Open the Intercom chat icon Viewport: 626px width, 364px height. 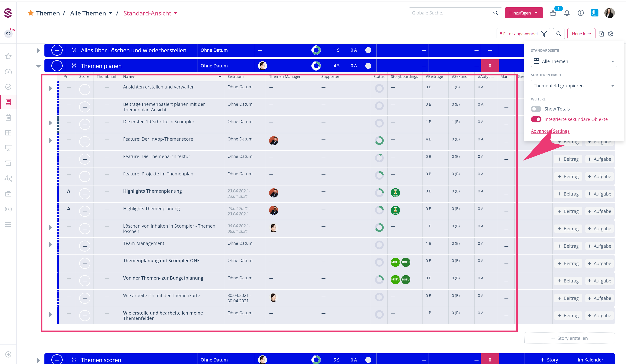(595, 13)
